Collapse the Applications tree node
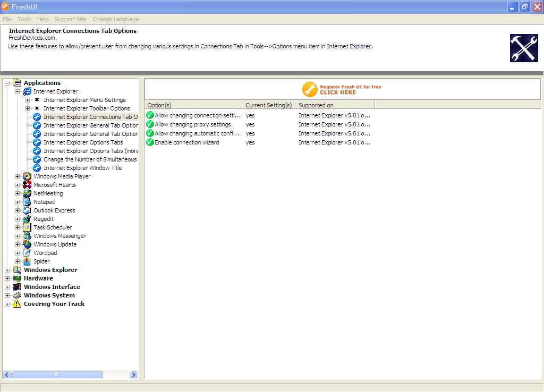Viewport: 544px width, 392px height. tap(7, 83)
